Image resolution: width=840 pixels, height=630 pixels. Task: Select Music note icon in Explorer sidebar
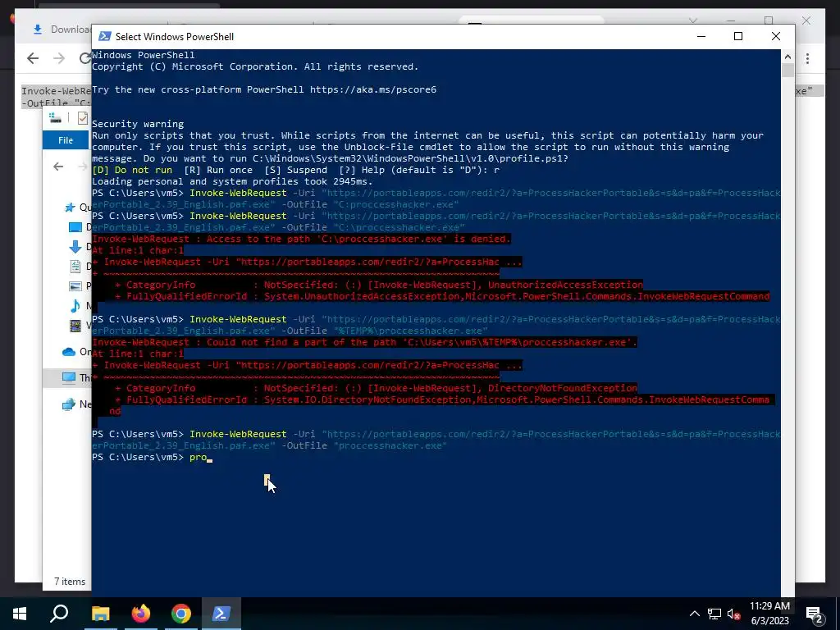click(75, 305)
